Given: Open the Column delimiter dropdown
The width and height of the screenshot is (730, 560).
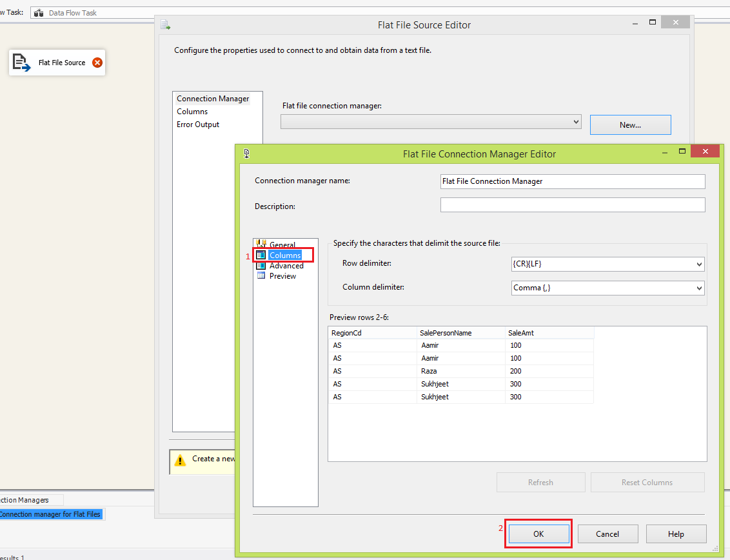Looking at the screenshot, I should coord(698,288).
